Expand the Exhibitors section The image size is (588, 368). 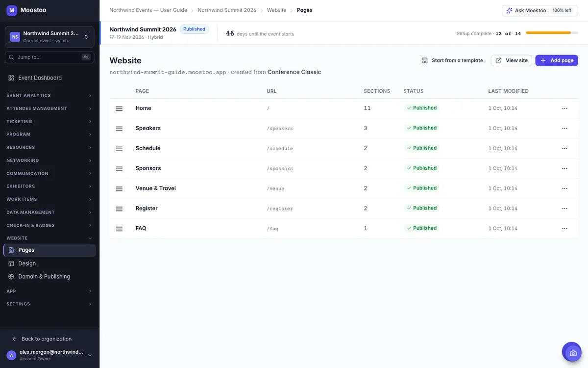click(x=49, y=186)
